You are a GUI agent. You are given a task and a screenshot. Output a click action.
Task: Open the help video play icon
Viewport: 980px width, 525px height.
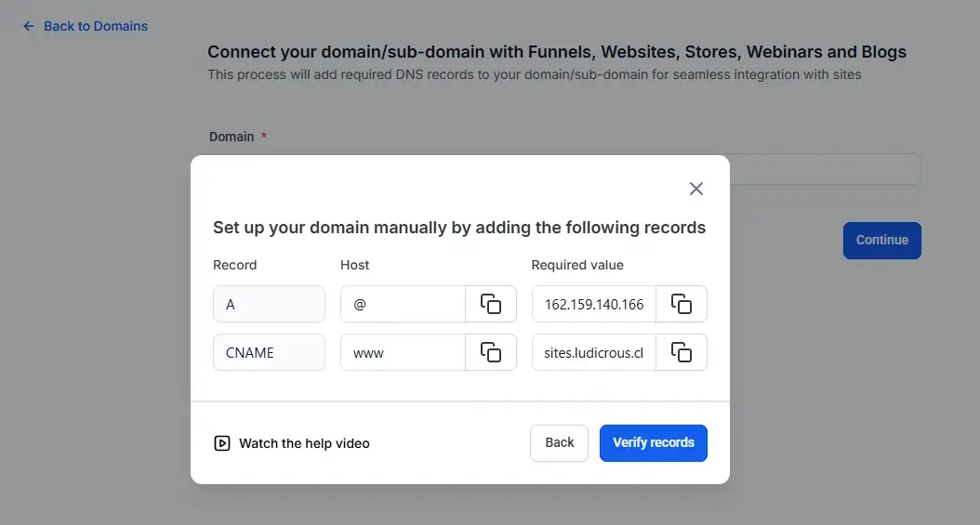(x=222, y=443)
